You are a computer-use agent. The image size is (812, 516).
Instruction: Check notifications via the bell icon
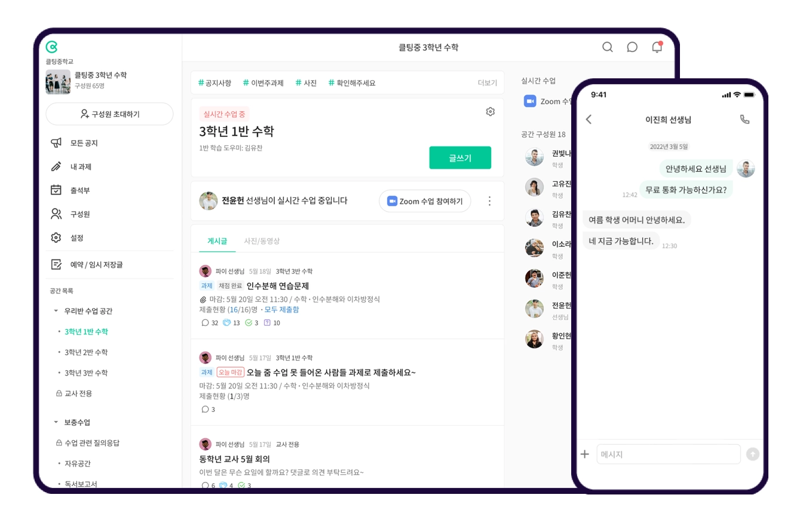657,47
